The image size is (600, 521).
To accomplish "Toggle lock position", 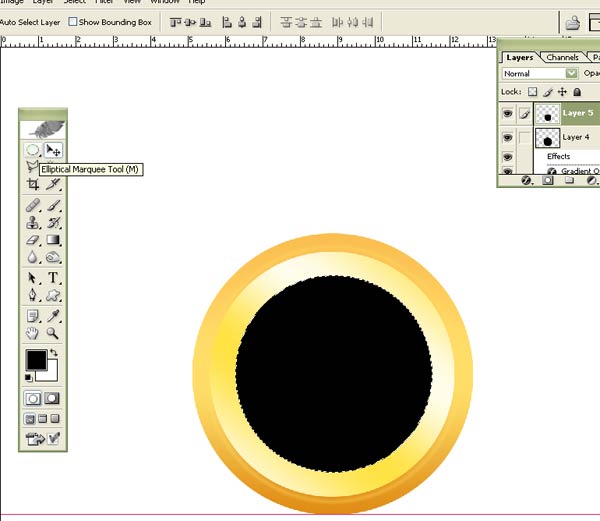I will tap(562, 92).
